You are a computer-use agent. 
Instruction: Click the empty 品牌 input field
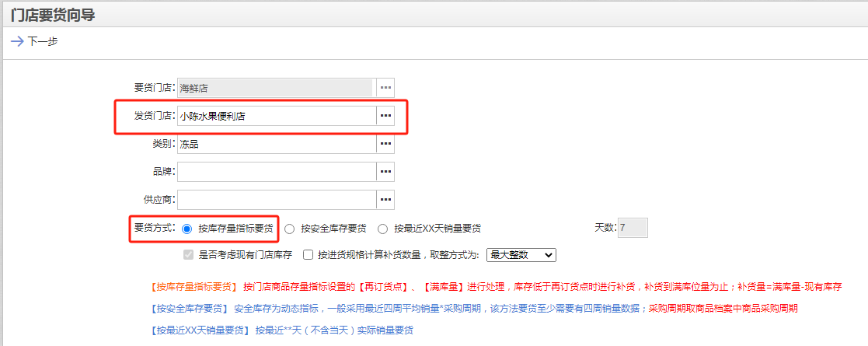tap(277, 172)
